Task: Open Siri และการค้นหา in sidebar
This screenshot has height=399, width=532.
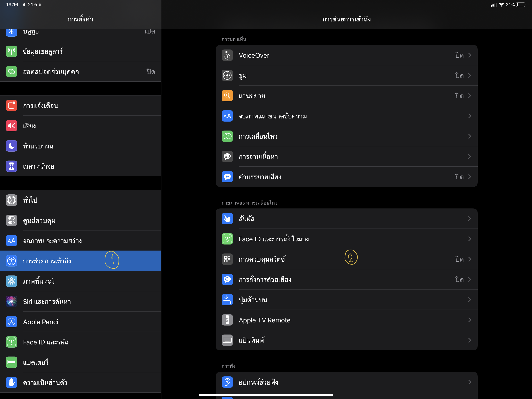Action: pos(81,301)
